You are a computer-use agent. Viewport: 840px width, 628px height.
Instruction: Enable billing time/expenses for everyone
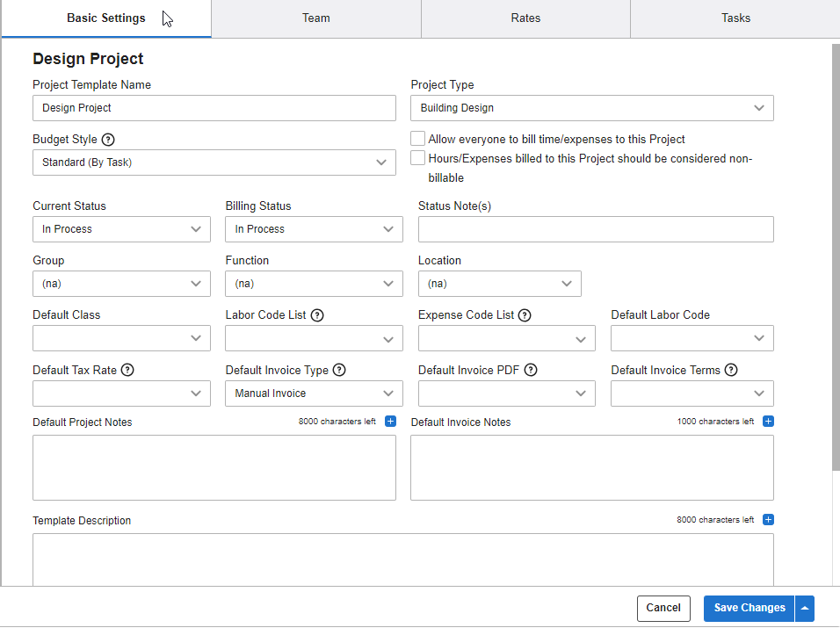(418, 138)
